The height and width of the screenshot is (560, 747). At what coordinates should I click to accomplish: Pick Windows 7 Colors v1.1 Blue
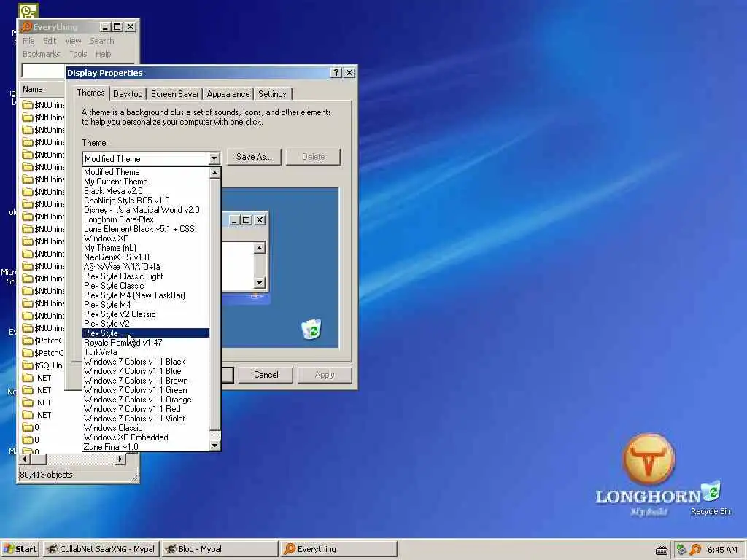(146, 371)
